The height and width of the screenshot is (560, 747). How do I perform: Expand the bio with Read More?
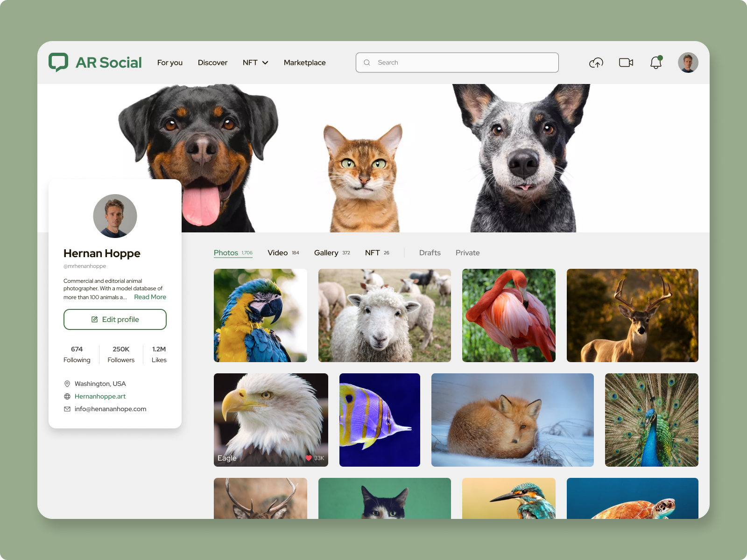[x=150, y=296]
